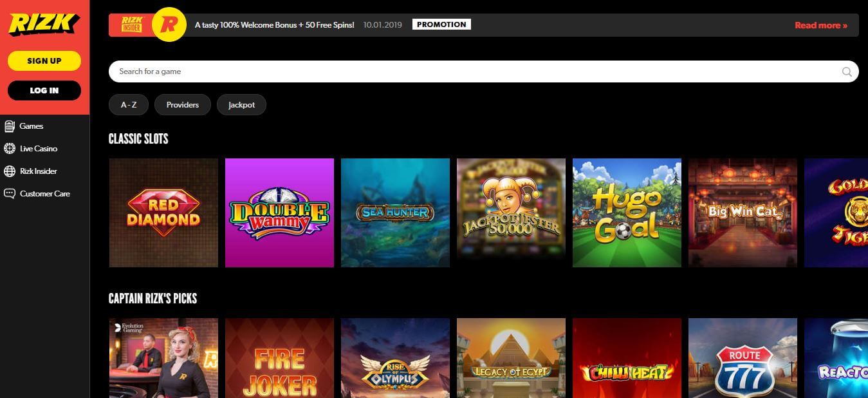Click the 10.01.2019 promotion date
This screenshot has width=868, height=398.
pyautogui.click(x=382, y=25)
